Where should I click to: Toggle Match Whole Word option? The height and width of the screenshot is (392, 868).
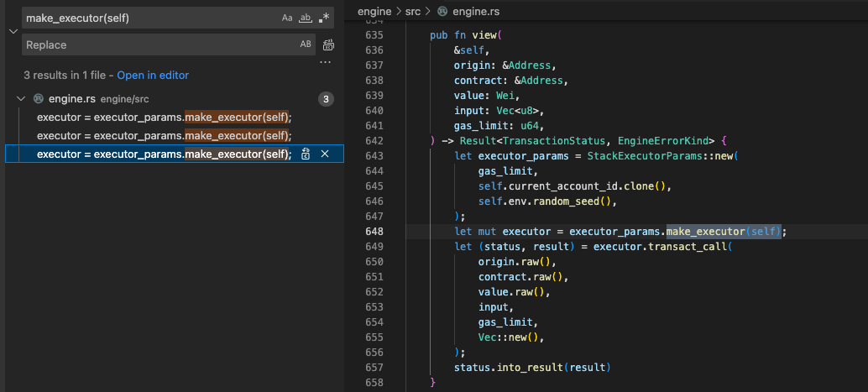(x=306, y=18)
